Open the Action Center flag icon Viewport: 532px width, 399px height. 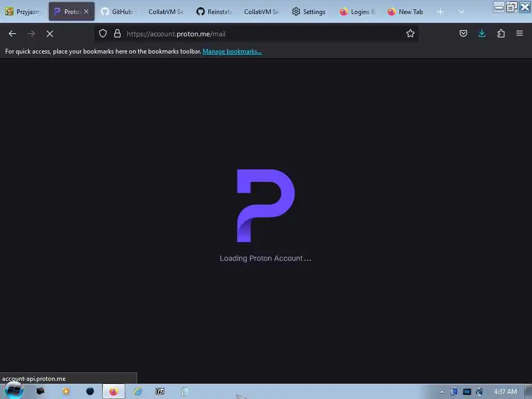(x=454, y=392)
